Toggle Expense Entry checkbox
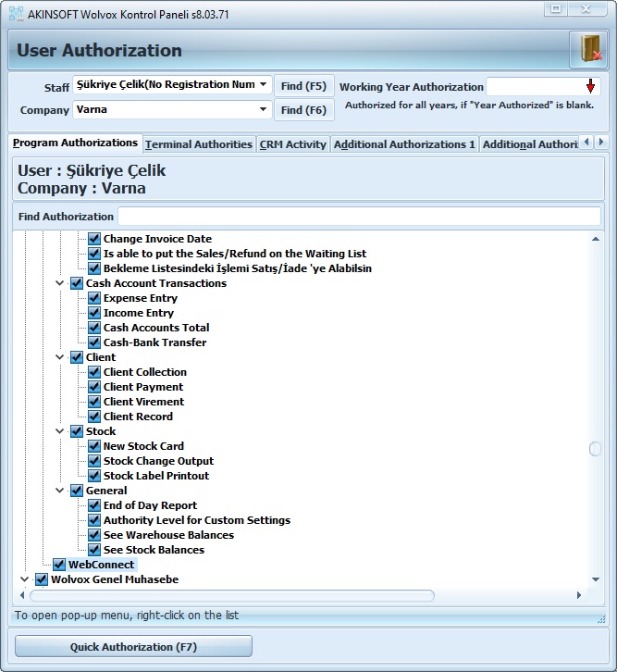The height and width of the screenshot is (672, 617). (x=94, y=298)
